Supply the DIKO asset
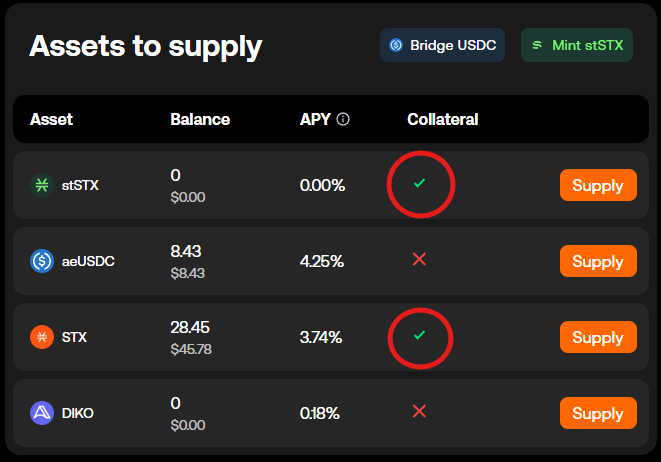Image resolution: width=661 pixels, height=462 pixels. 598,413
